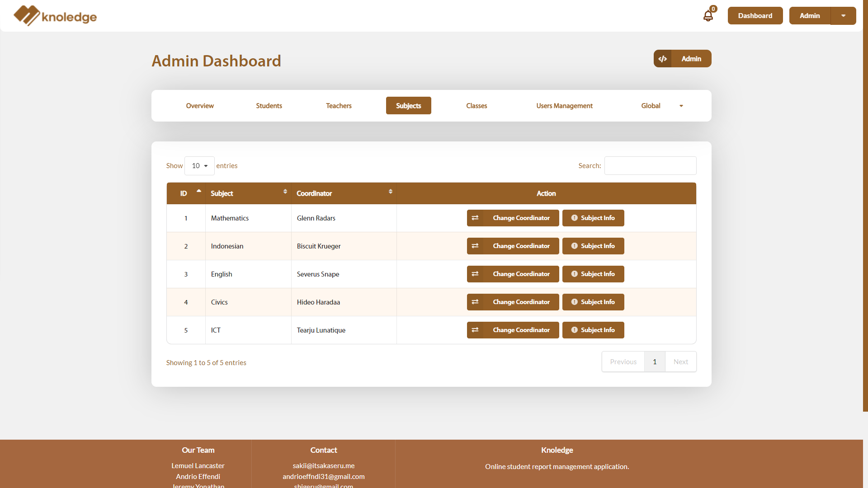Click the Next pagination button
Image resolution: width=868 pixels, height=488 pixels.
(x=680, y=361)
